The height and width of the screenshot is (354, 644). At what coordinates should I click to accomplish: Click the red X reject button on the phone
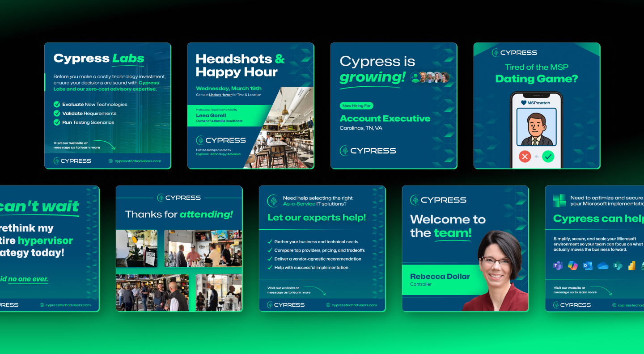tap(525, 156)
